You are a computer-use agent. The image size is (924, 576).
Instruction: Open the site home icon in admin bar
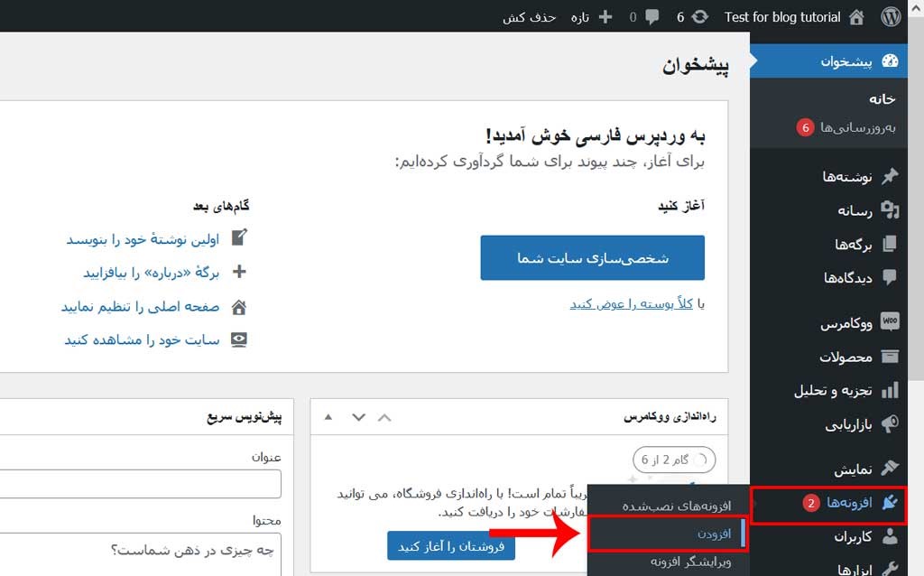[856, 17]
